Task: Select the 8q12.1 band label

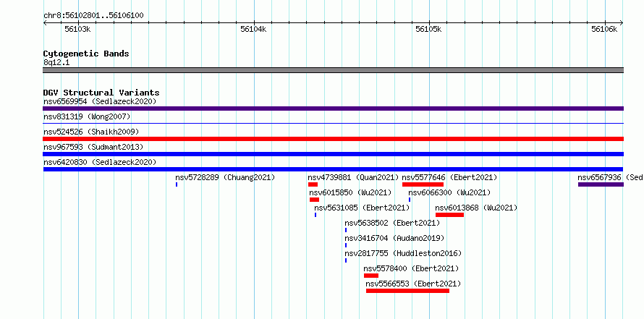Action: click(56, 62)
